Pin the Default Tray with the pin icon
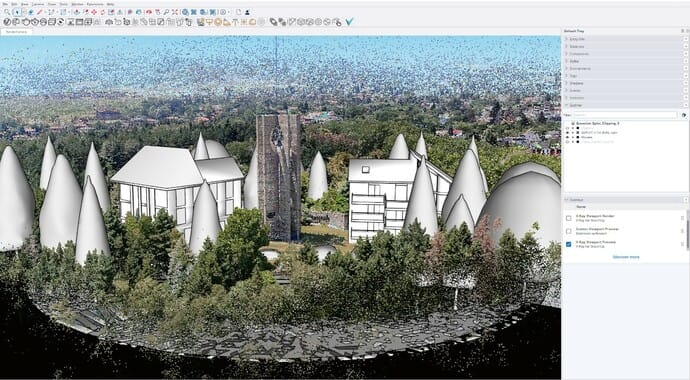The width and height of the screenshot is (690, 380). coord(683,31)
